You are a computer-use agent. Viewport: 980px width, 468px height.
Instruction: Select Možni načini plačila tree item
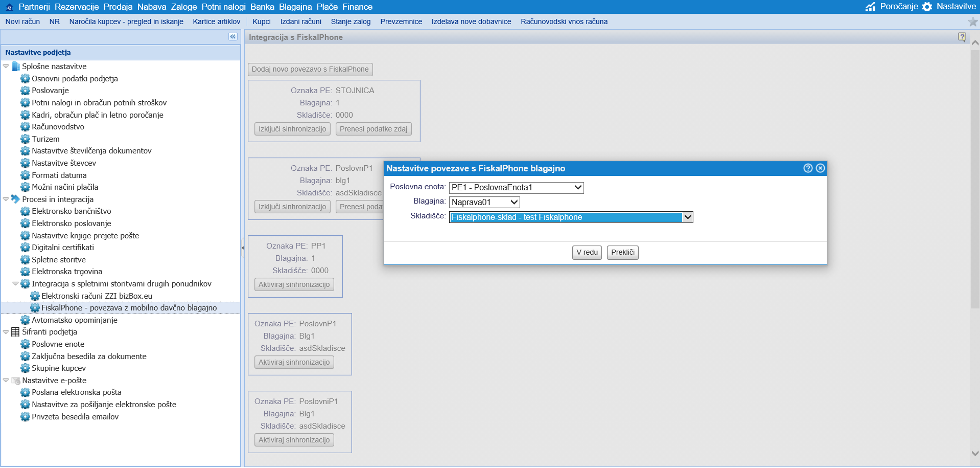(65, 187)
